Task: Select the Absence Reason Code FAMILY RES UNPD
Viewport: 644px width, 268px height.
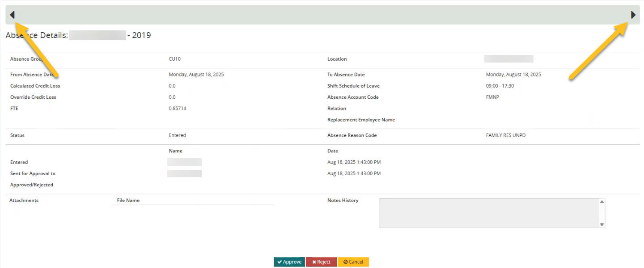Action: (x=506, y=135)
